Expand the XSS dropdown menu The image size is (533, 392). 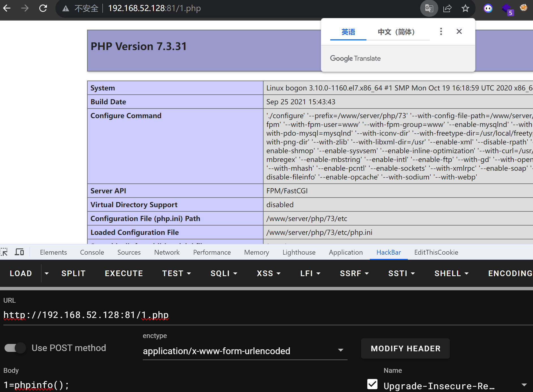tap(268, 273)
